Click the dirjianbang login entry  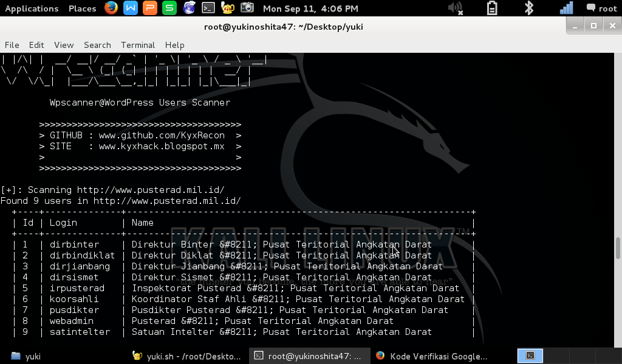click(80, 266)
